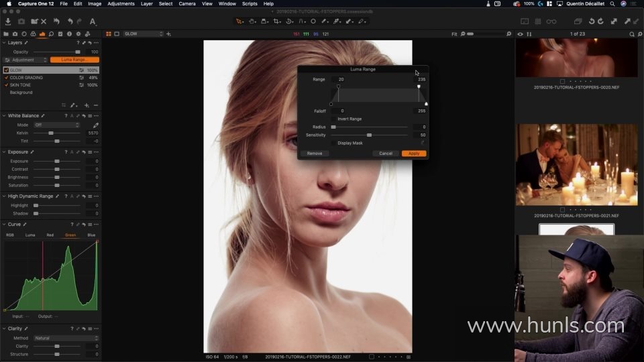Click Apply in Luma Range dialog
Viewport: 644px width, 362px height.
pyautogui.click(x=414, y=154)
